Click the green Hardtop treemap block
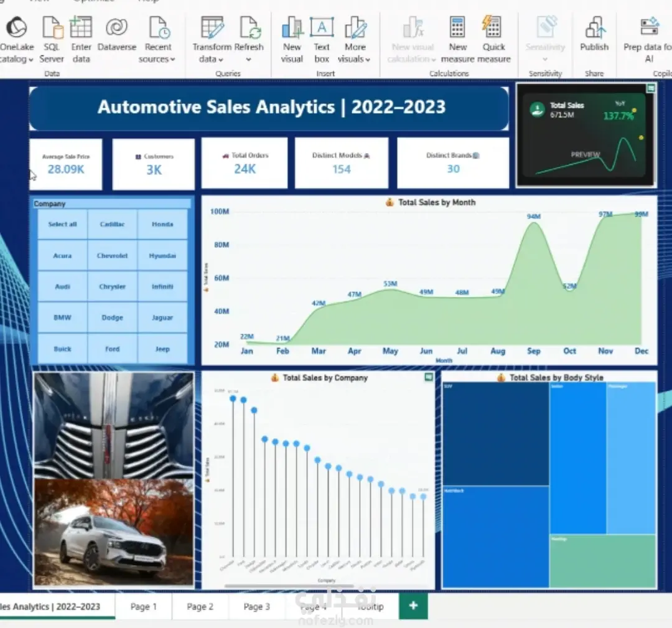The image size is (672, 628). [602, 561]
